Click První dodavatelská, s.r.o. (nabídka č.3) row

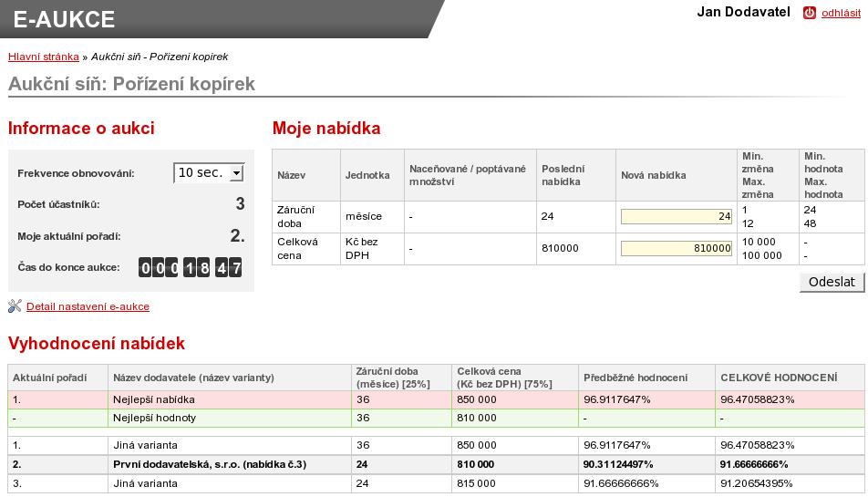(x=436, y=464)
